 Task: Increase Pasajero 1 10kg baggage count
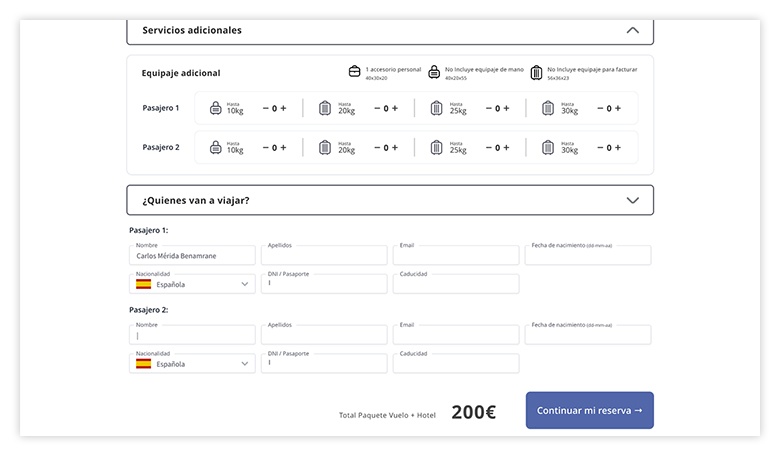click(284, 108)
